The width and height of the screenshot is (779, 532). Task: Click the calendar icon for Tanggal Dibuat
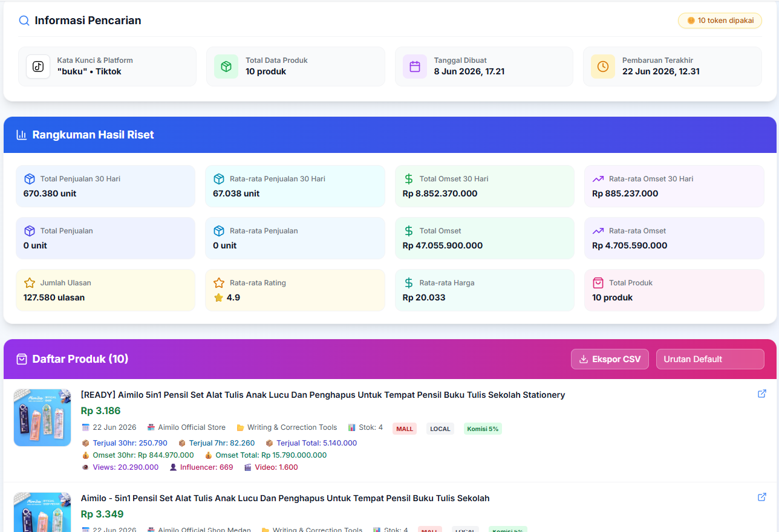coord(415,66)
